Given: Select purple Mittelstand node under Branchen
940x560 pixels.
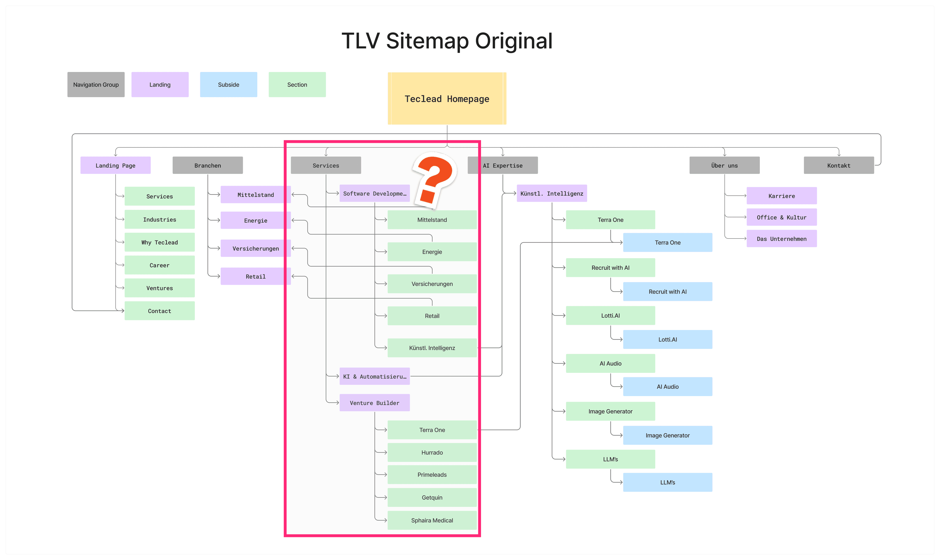Looking at the screenshot, I should click(x=256, y=195).
